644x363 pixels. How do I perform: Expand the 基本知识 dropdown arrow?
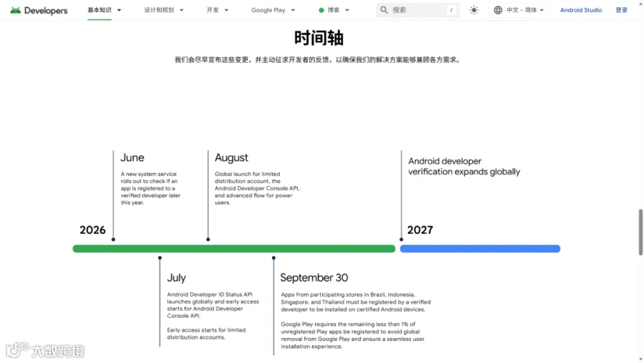point(119,10)
